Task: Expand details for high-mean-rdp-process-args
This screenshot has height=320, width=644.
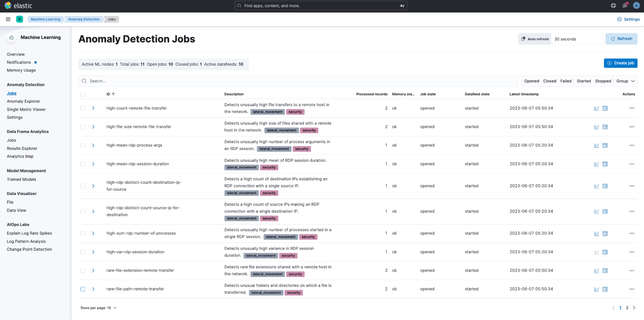Action: (x=93, y=146)
